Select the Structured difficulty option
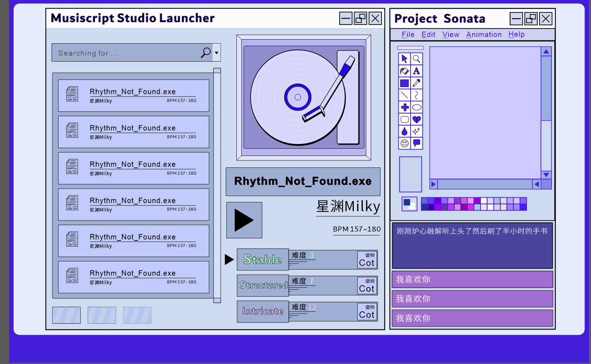Image resolution: width=591 pixels, height=364 pixels. (263, 285)
